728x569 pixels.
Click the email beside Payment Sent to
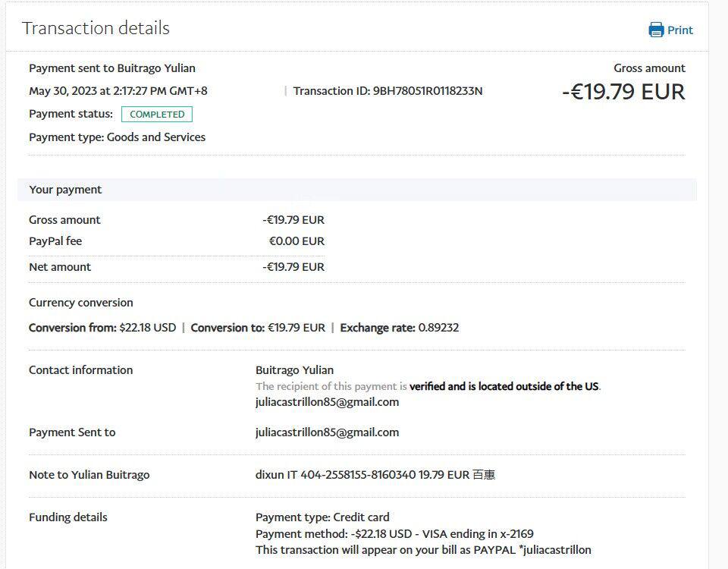327,432
